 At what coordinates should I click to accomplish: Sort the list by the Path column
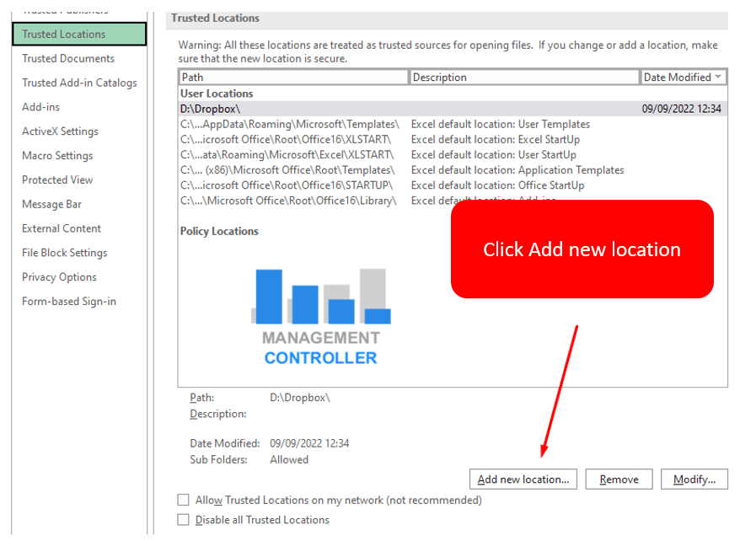pos(292,77)
